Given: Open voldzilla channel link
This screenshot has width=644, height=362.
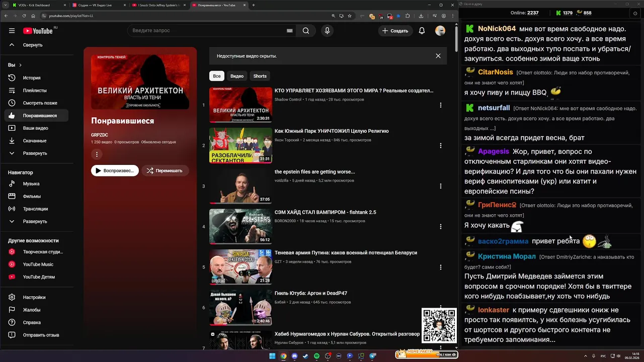Looking at the screenshot, I should [281, 180].
